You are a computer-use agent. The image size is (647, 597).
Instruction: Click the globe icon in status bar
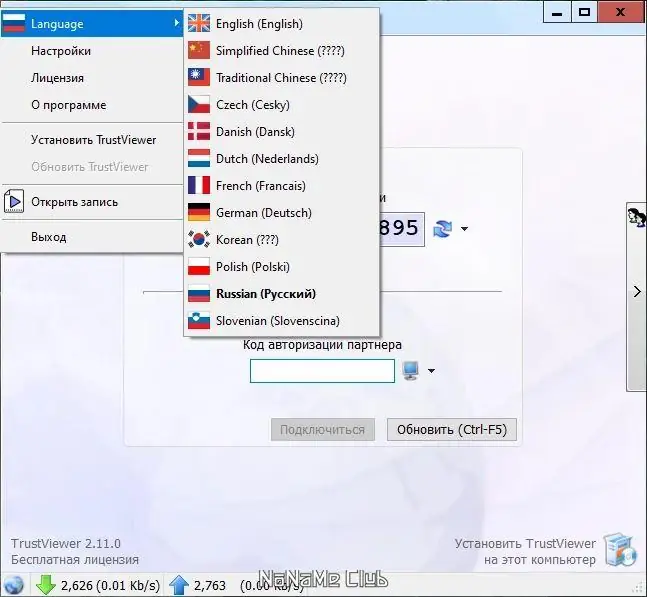point(13,585)
